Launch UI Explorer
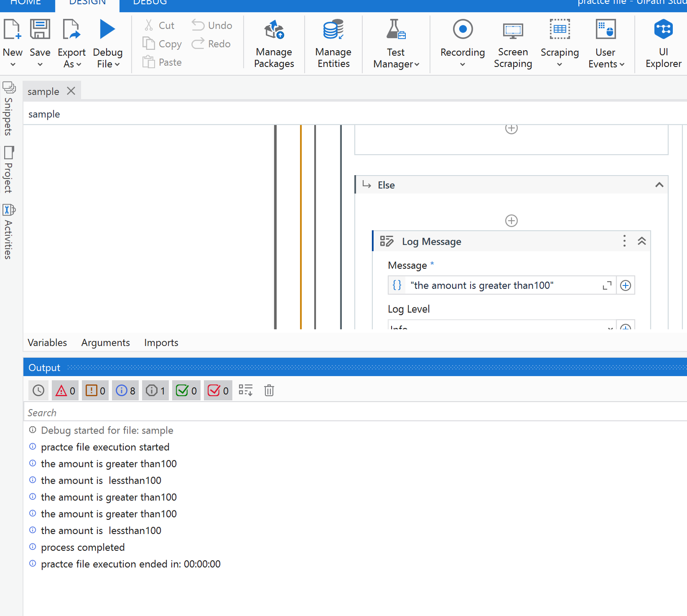 point(663,43)
